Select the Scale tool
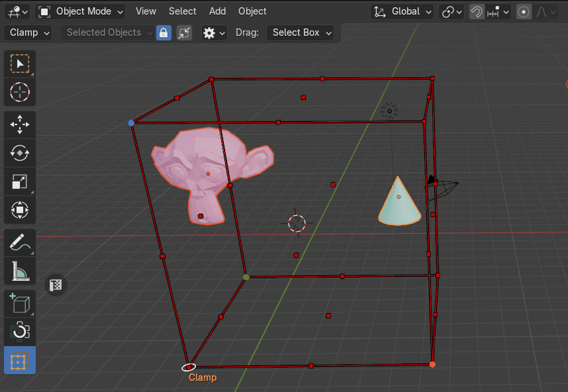The width and height of the screenshot is (568, 392). [20, 181]
